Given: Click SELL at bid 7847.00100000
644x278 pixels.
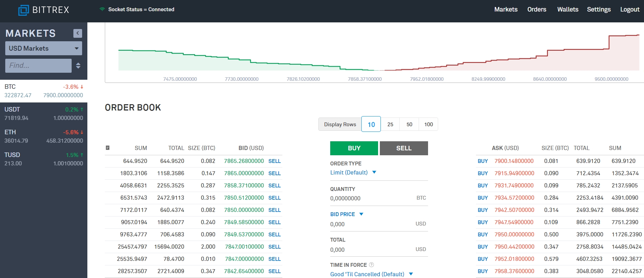Looking at the screenshot, I should pos(274,247).
